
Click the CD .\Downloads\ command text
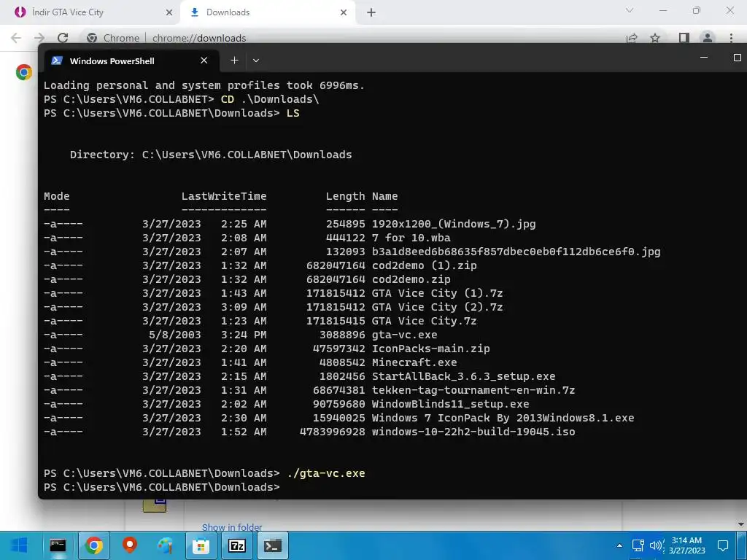click(x=270, y=99)
